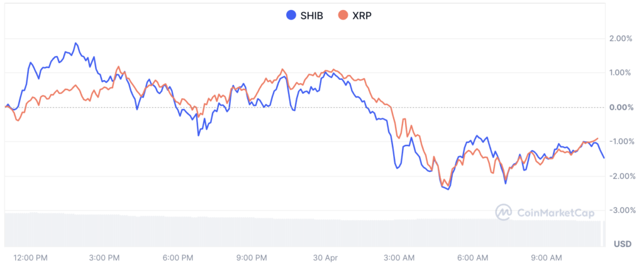Viewport: 644px width, 269px height.
Task: Click the orange XRP legend dot
Action: click(343, 15)
